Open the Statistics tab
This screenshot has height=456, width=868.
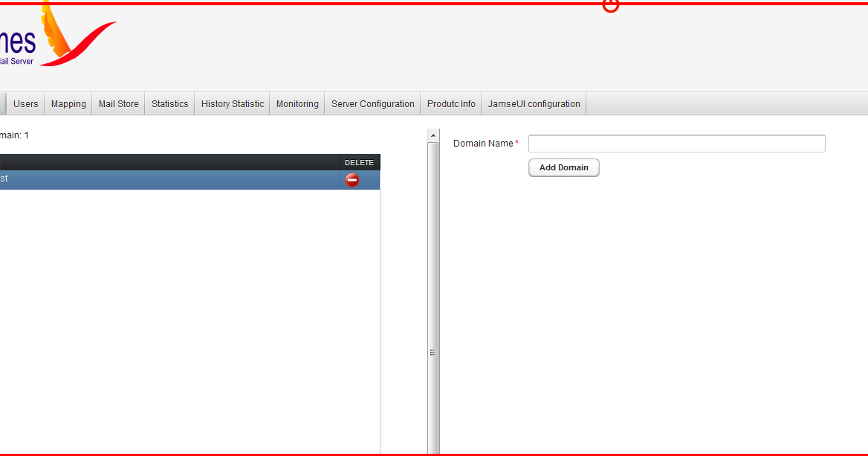(x=169, y=103)
